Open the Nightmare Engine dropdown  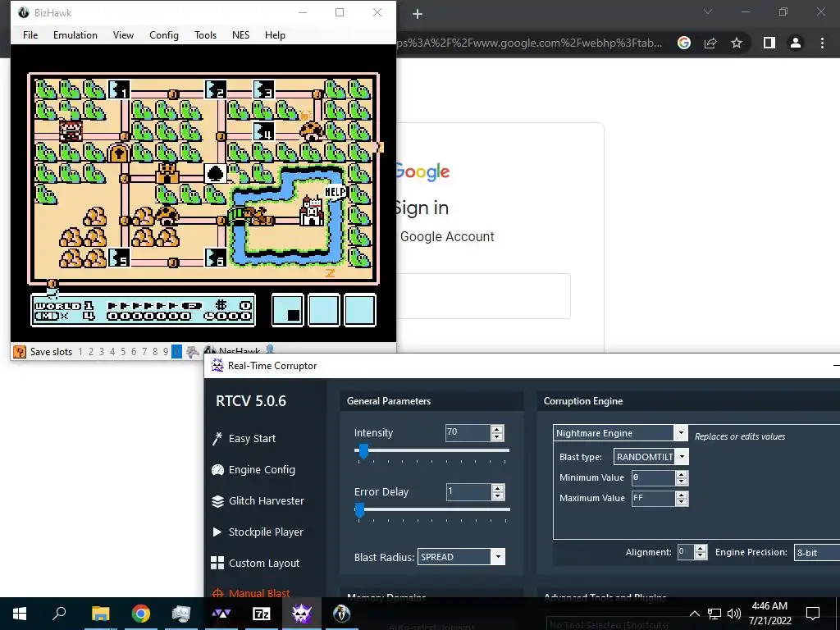tap(680, 433)
